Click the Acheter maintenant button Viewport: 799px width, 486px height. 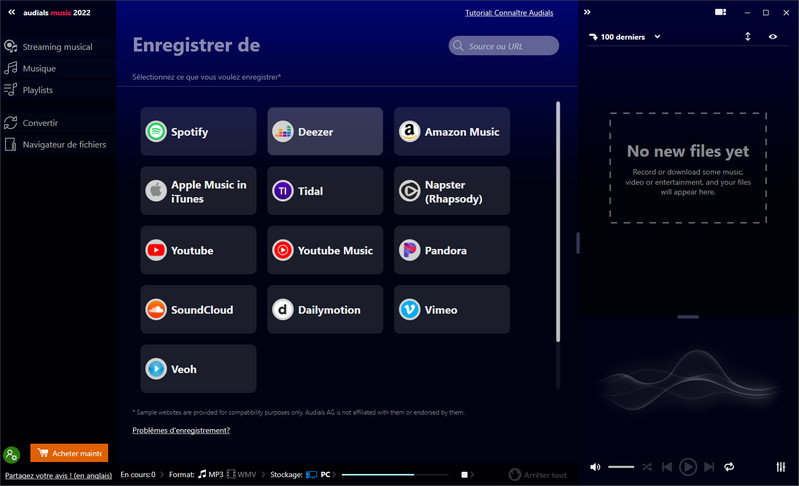point(69,454)
